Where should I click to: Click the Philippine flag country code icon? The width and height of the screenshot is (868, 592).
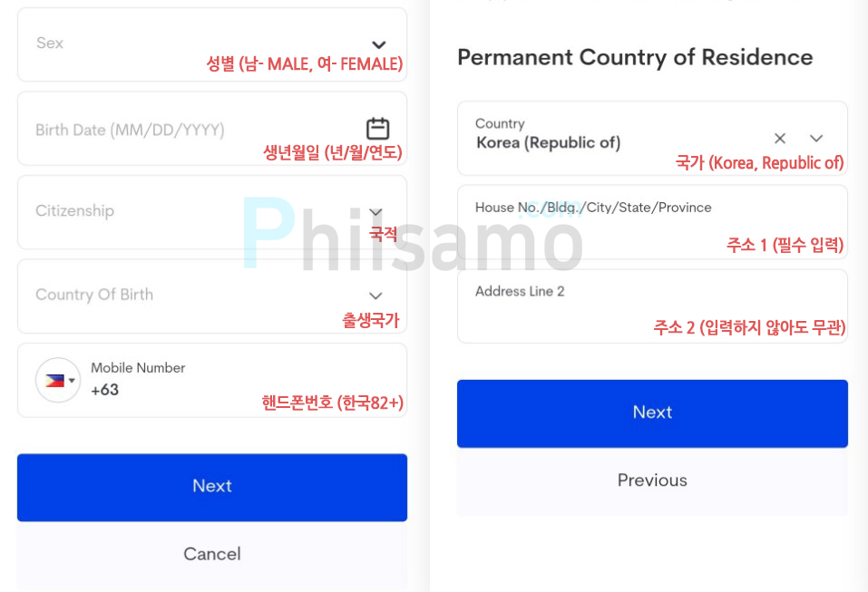(x=54, y=380)
